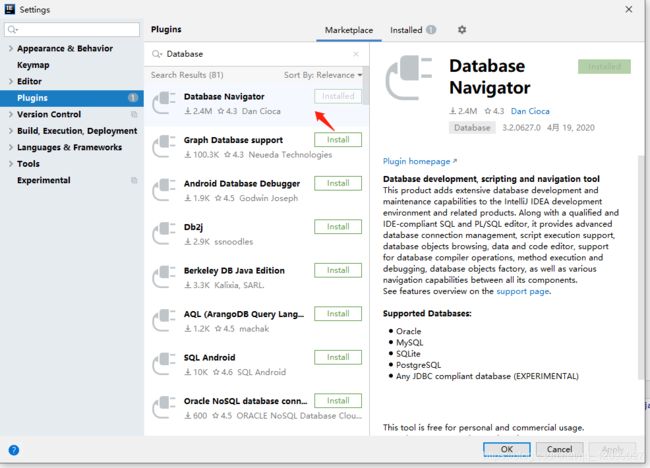The width and height of the screenshot is (650, 468).
Task: Install Graph Database support plugin
Action: [338, 140]
